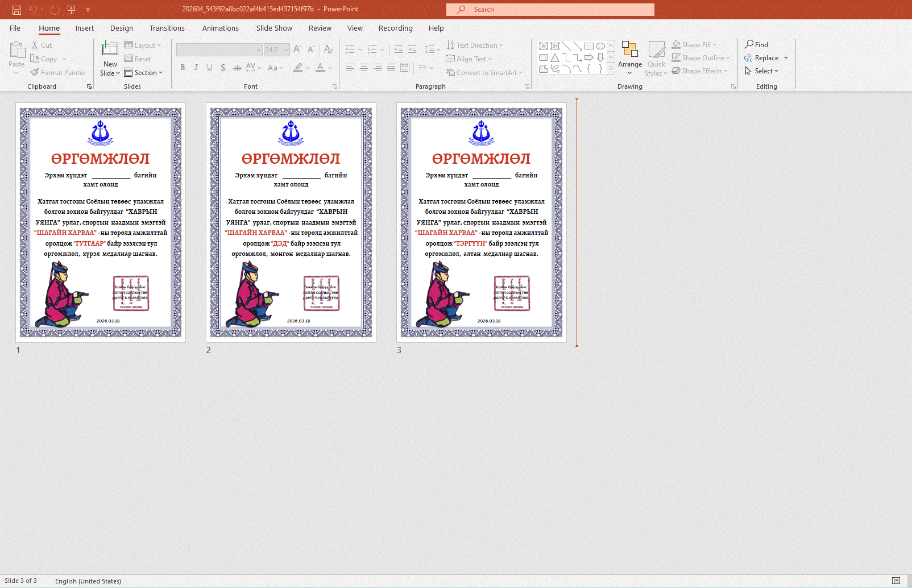
Task: Click the New Slide icon
Action: 110,49
